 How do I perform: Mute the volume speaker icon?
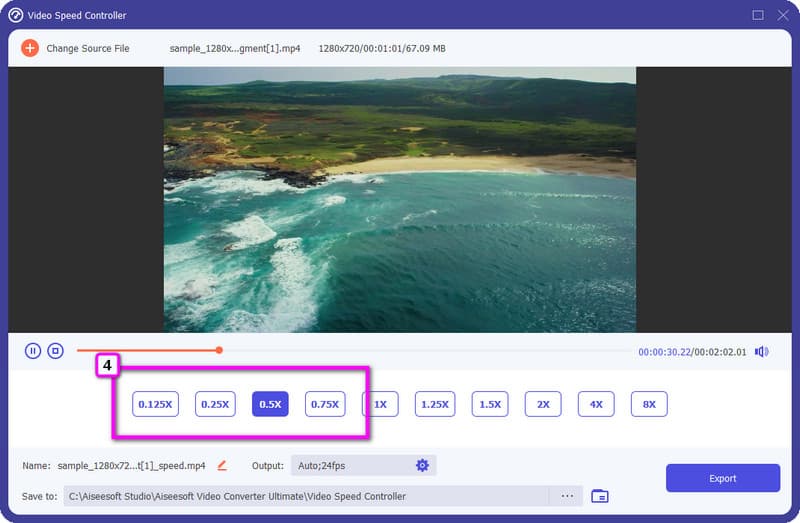point(762,352)
